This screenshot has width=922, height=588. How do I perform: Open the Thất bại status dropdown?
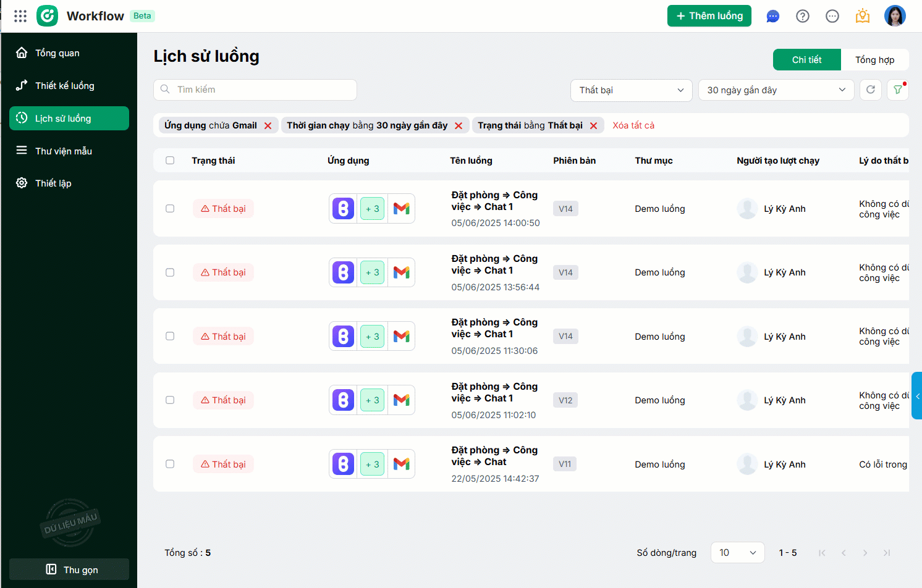[631, 90]
